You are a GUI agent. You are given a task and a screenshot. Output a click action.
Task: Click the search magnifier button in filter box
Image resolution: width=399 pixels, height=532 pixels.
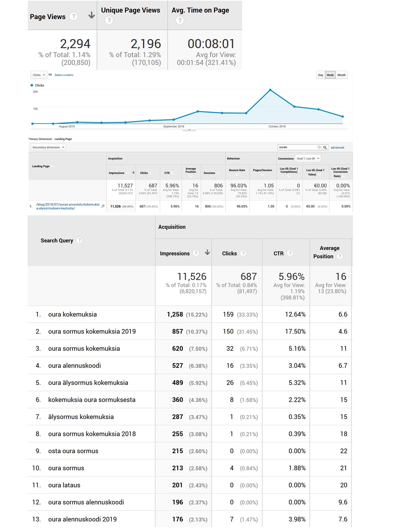pyautogui.click(x=325, y=147)
